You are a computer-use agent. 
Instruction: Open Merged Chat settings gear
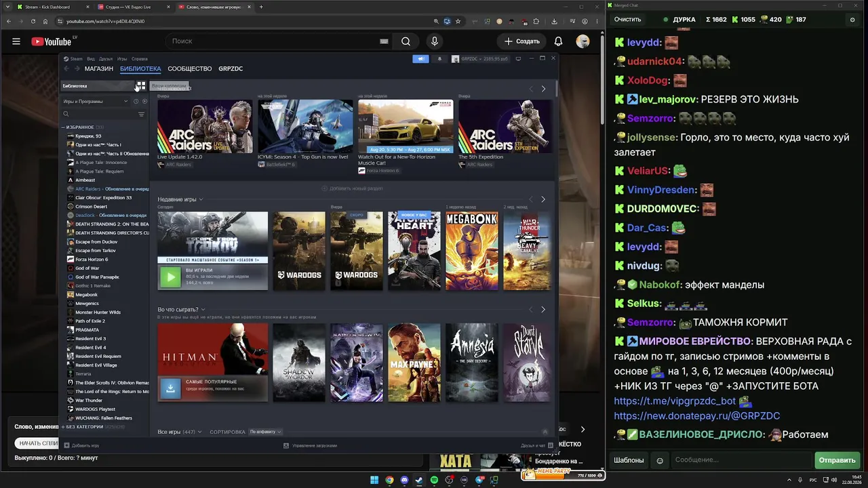[852, 20]
